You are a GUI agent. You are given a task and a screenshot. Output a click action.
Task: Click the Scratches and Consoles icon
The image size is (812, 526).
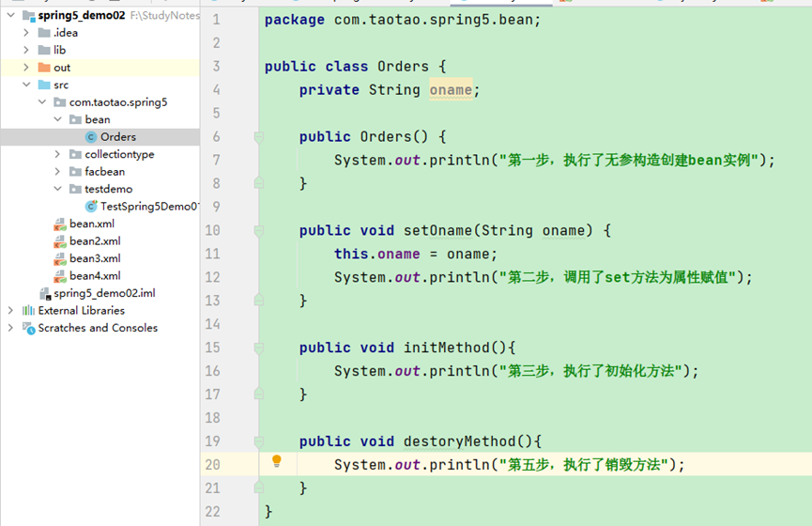(x=28, y=328)
